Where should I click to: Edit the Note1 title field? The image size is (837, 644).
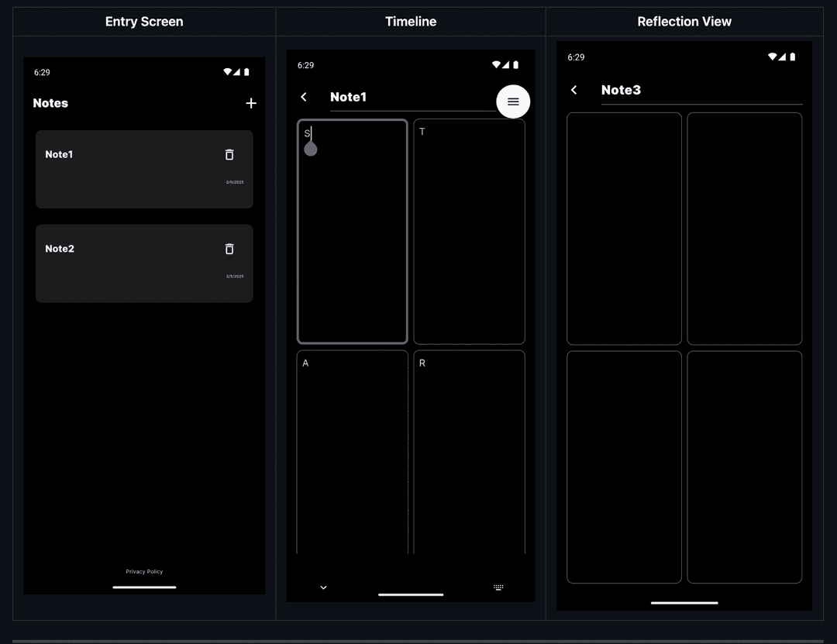pyautogui.click(x=412, y=98)
